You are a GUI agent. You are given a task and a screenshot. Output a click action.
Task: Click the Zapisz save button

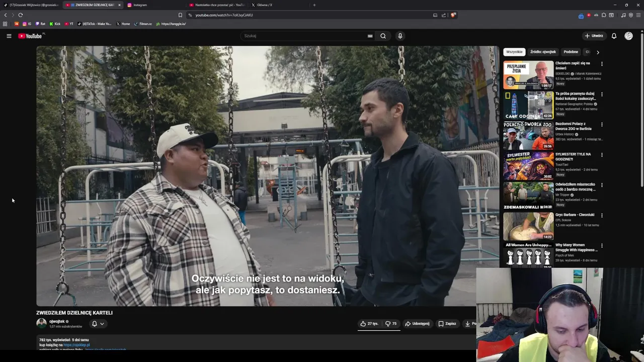pyautogui.click(x=447, y=324)
